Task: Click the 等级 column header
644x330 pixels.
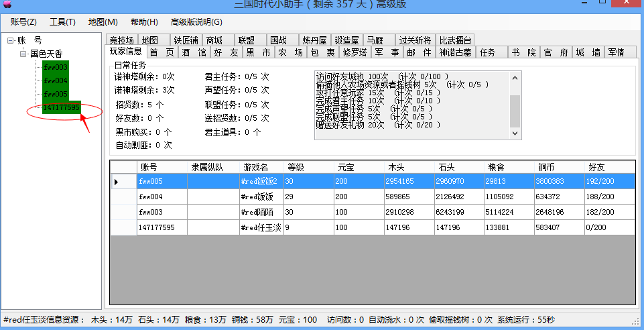Action: pos(296,167)
